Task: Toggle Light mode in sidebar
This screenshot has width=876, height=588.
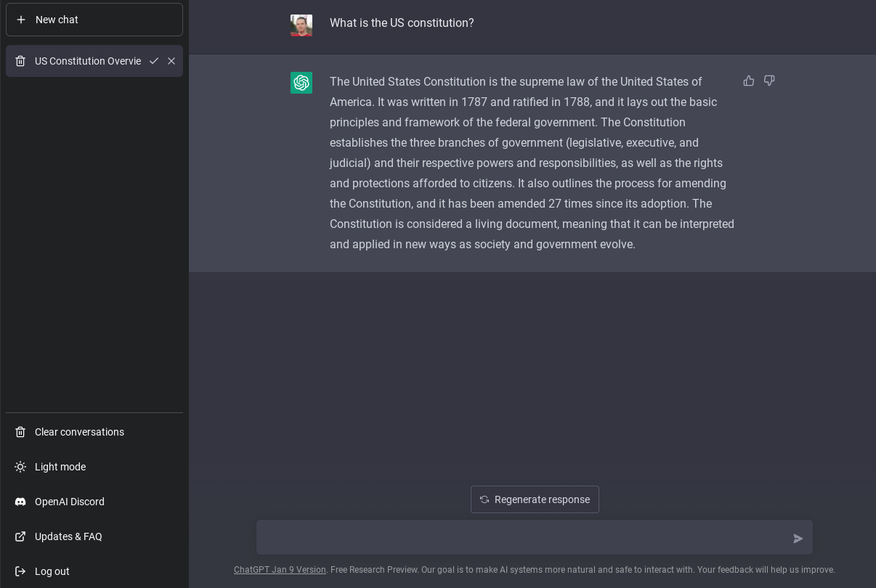Action: pos(60,467)
